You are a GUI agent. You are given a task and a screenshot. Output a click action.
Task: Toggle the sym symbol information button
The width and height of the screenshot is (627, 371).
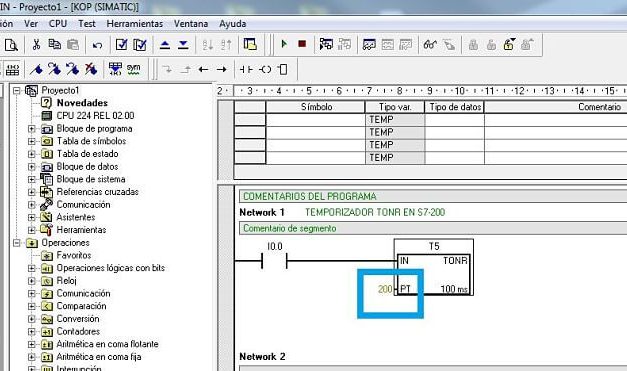(x=133, y=69)
